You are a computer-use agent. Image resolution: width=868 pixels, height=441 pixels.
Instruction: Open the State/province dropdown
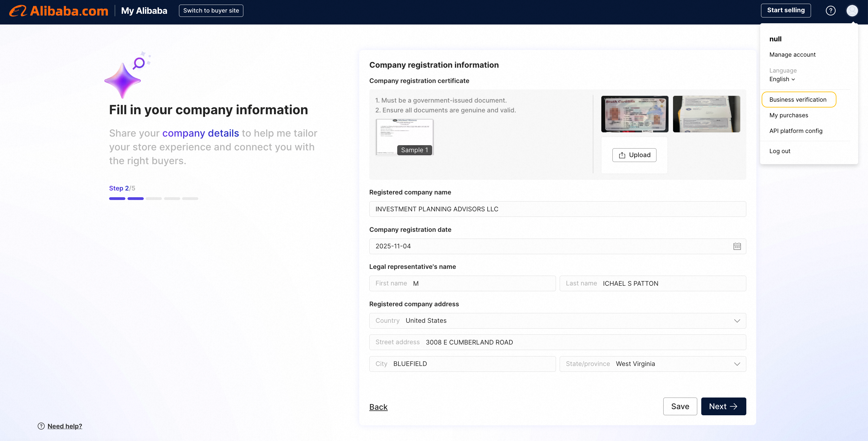pyautogui.click(x=653, y=364)
